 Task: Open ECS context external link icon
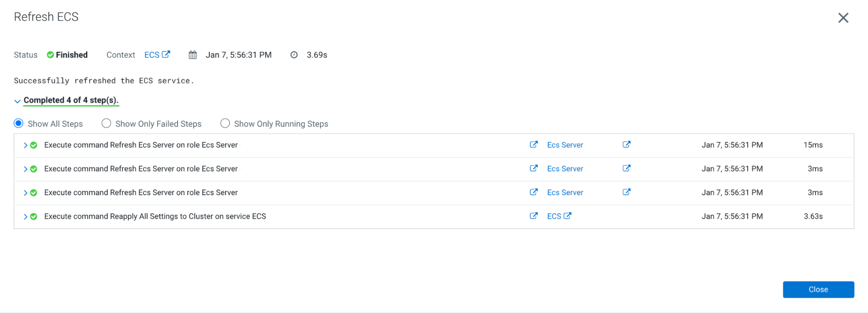coord(166,54)
